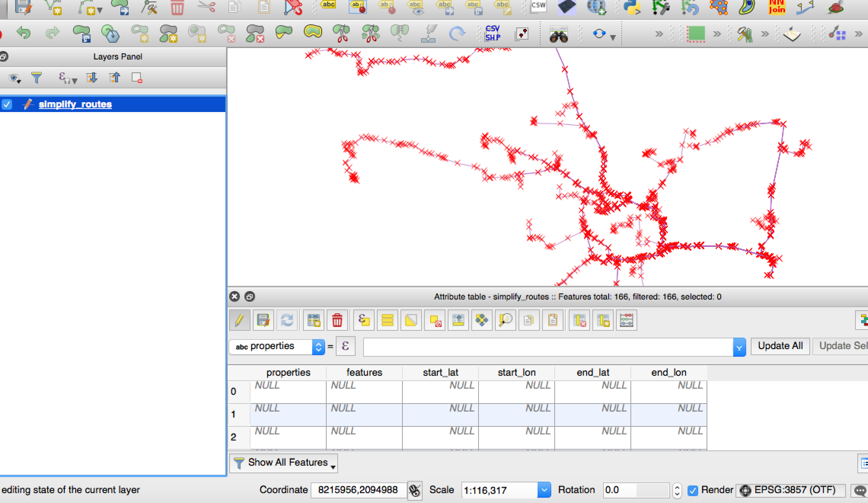The image size is (868, 503).
Task: Open the expression history dropdown arrow
Action: 739,347
